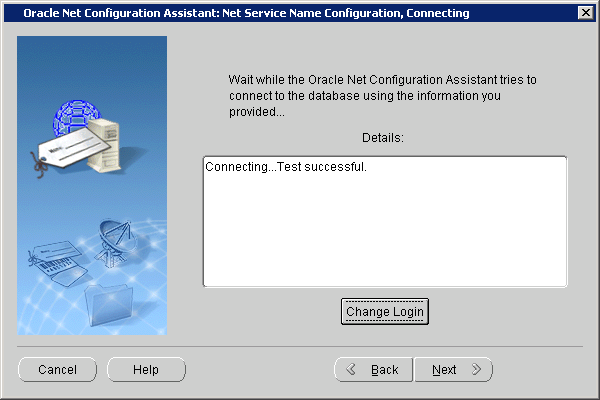Click the 'Connecting...Test successful.' message
This screenshot has width=600, height=400.
point(286,166)
